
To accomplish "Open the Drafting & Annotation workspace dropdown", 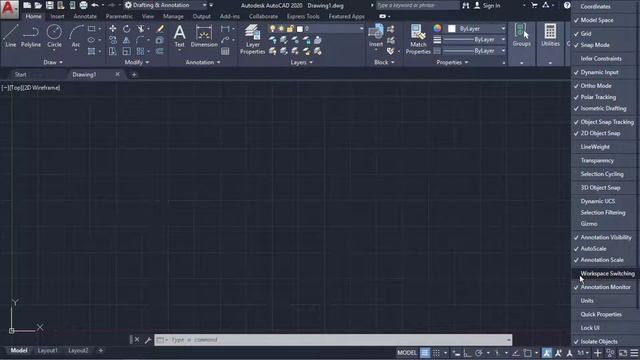I will coord(165,5).
